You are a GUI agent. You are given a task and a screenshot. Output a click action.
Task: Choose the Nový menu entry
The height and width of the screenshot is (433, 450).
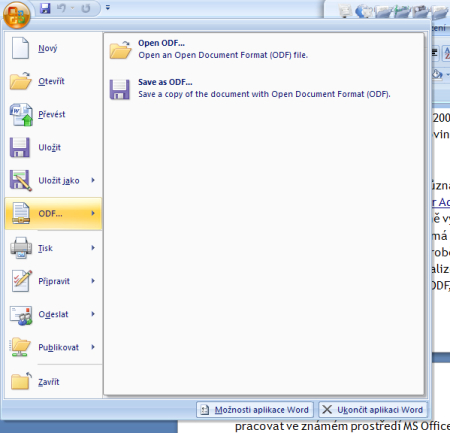[53, 48]
